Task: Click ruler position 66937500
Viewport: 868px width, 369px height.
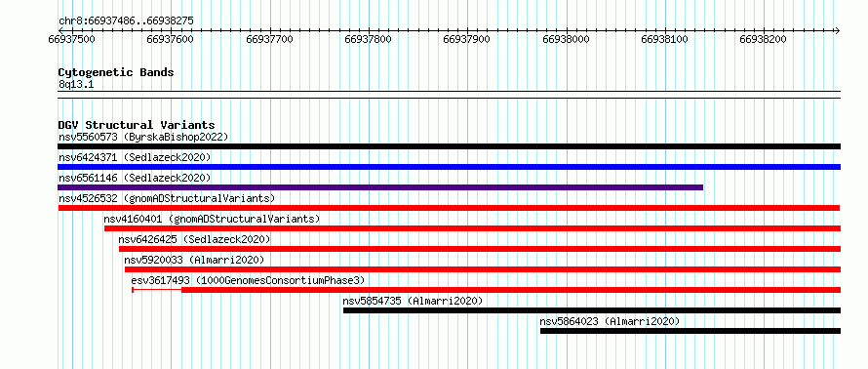Action: (72, 39)
